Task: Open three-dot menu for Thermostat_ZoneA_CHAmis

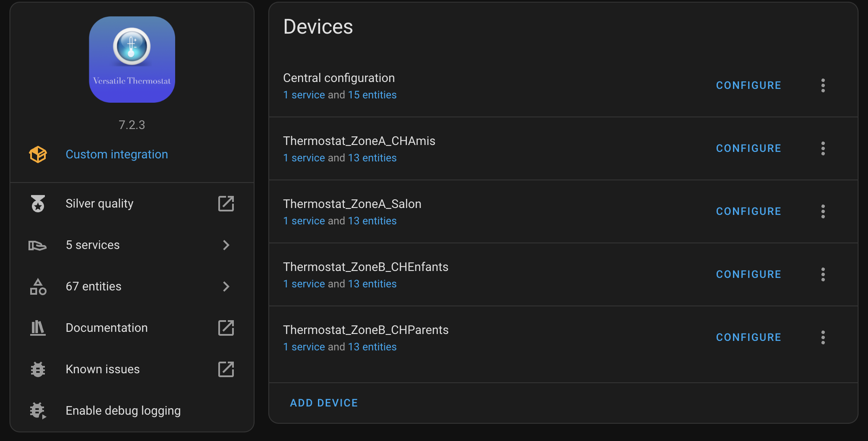Action: coord(823,148)
